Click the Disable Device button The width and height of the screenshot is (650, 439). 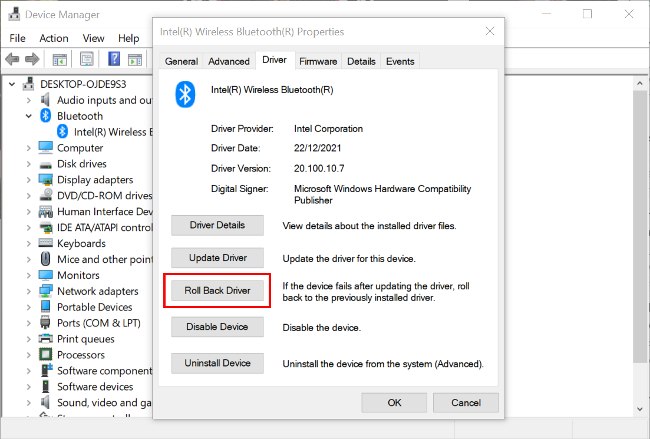tap(217, 327)
